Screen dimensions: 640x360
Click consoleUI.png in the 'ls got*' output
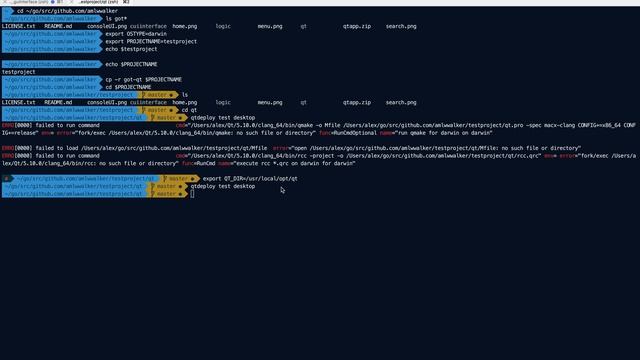[107, 26]
